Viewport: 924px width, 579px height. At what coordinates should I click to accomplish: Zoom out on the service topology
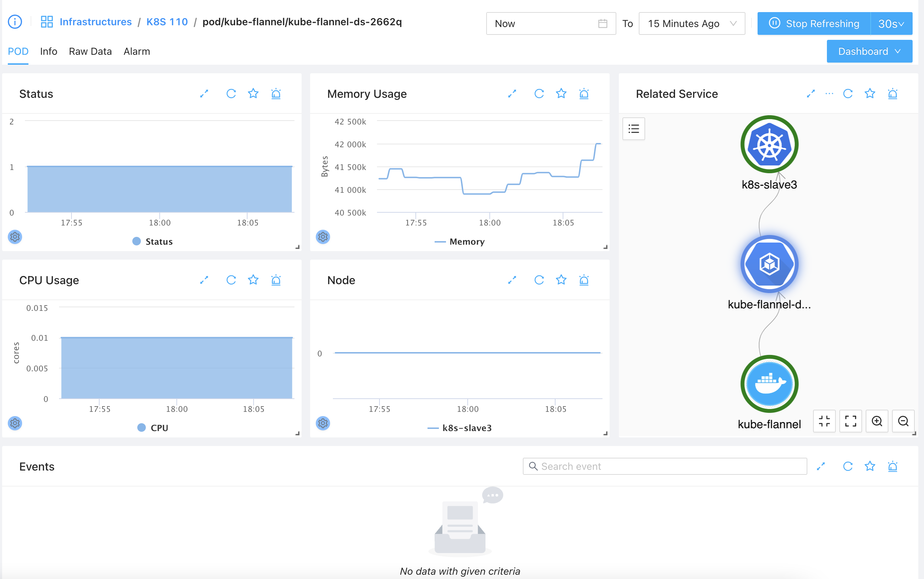coord(903,421)
